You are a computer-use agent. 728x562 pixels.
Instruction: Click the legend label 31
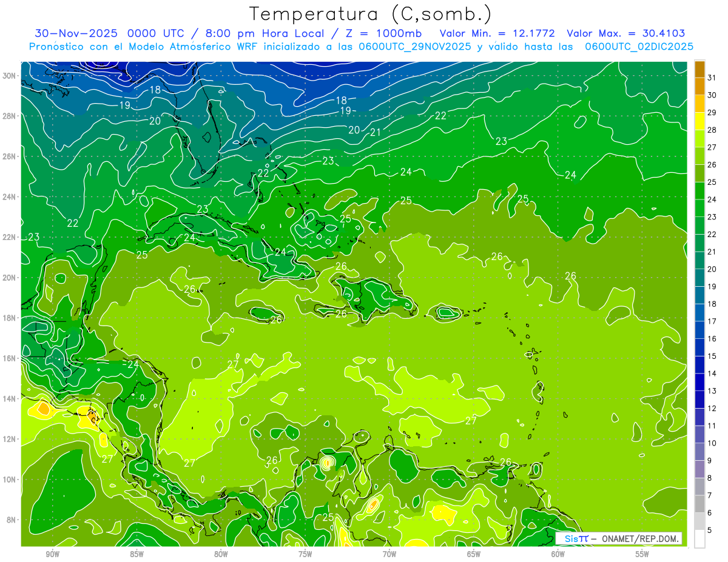712,77
